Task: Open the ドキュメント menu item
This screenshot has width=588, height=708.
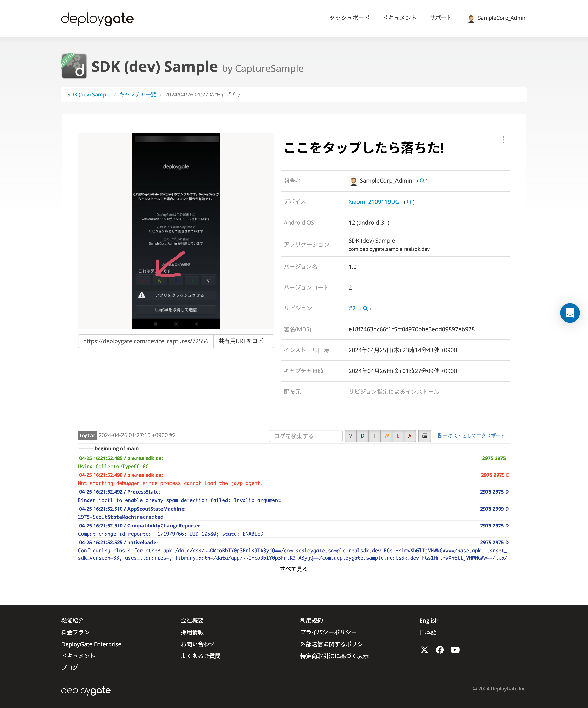Action: tap(400, 18)
